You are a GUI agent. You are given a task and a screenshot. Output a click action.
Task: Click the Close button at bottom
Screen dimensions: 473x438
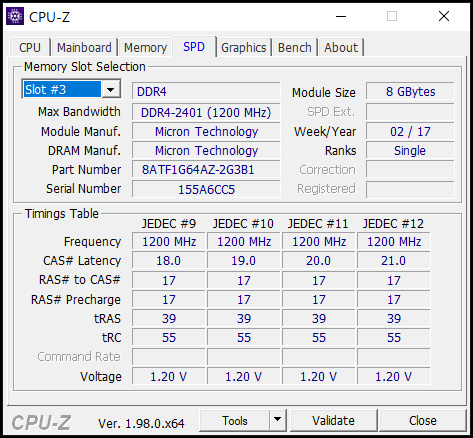[423, 420]
